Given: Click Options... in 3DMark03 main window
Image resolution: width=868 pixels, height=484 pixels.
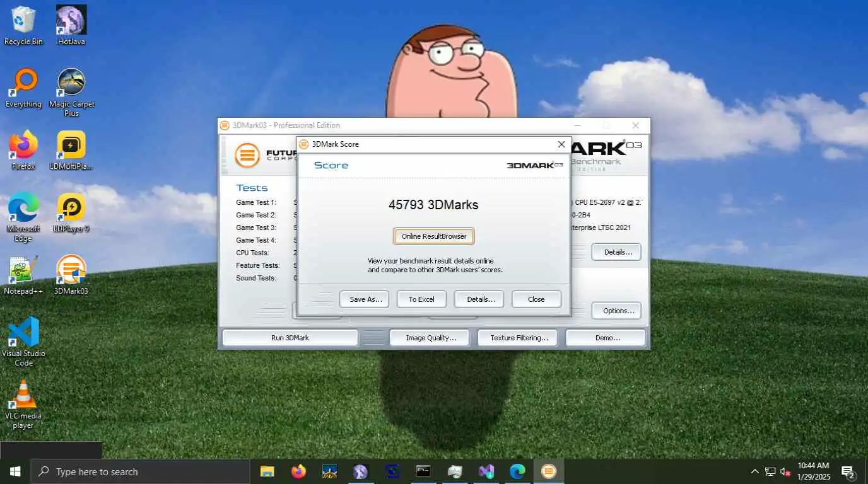Looking at the screenshot, I should [616, 311].
